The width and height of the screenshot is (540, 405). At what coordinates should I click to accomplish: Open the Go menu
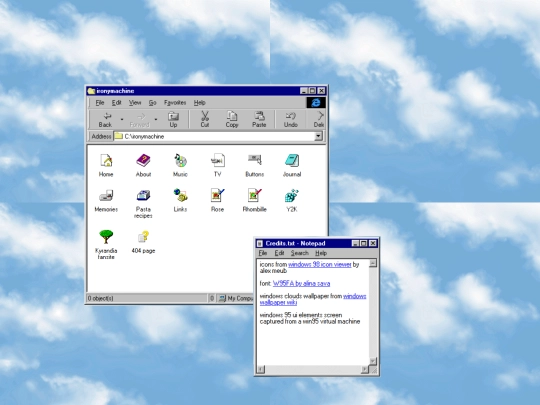(153, 103)
